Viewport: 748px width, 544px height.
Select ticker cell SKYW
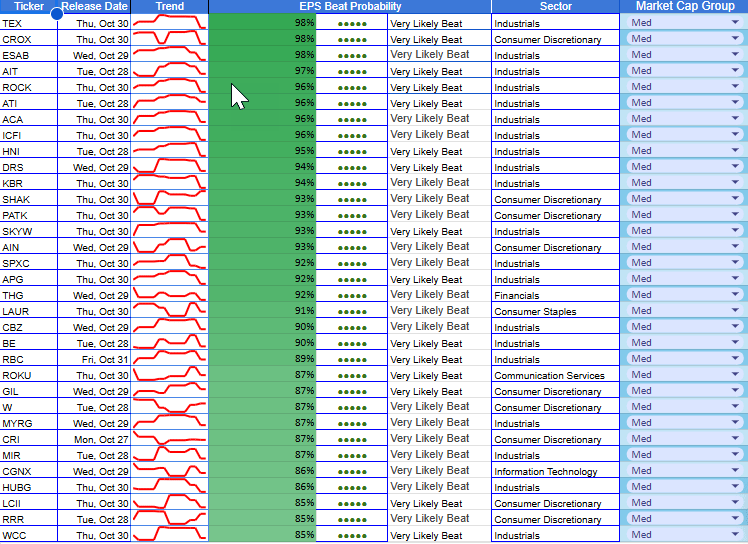(29, 231)
